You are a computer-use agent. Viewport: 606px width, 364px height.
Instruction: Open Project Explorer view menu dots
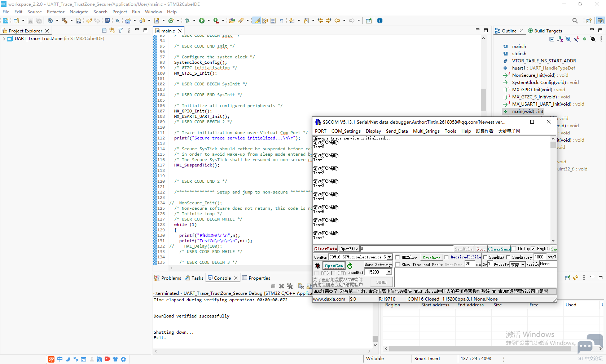(x=129, y=31)
